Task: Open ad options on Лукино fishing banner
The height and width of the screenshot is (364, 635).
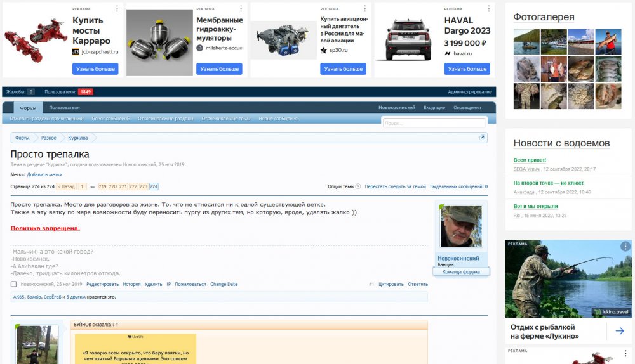Action: (625, 246)
